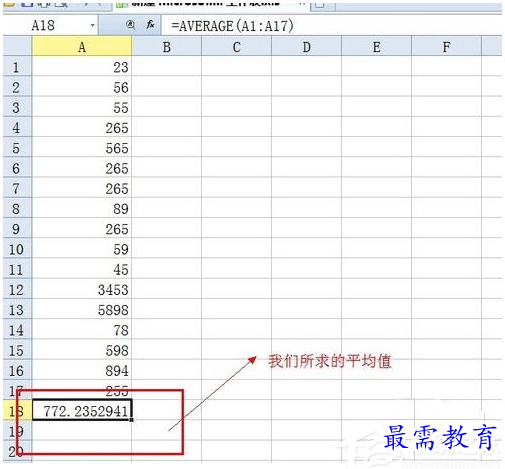Click cell A13 containing 5898
The height and width of the screenshot is (469, 505).
pyautogui.click(x=82, y=309)
